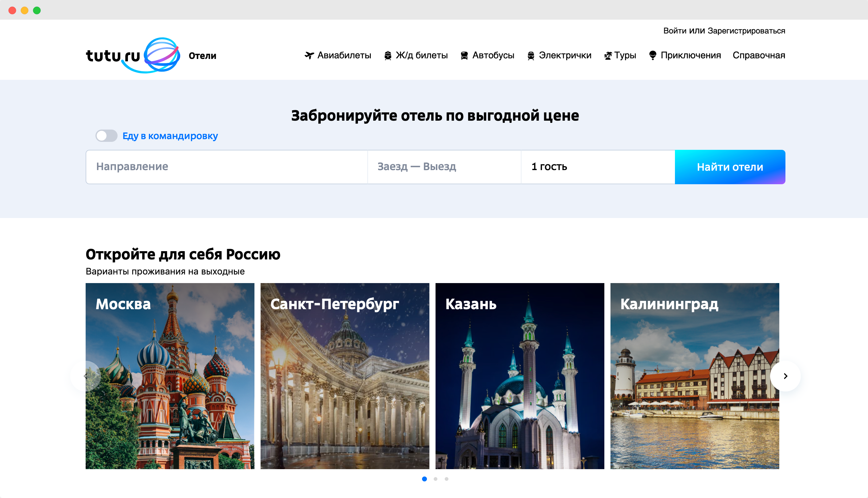Click the bus icon next to Автобусы

coord(464,55)
